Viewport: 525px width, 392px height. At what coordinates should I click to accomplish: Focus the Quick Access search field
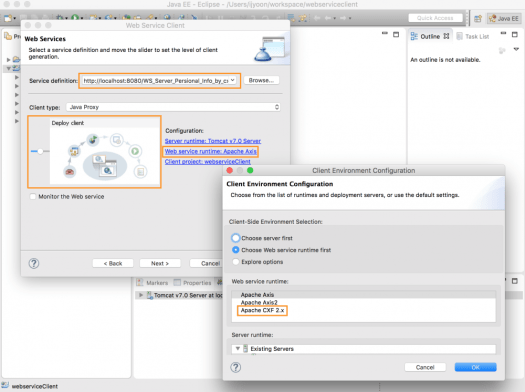coord(435,18)
